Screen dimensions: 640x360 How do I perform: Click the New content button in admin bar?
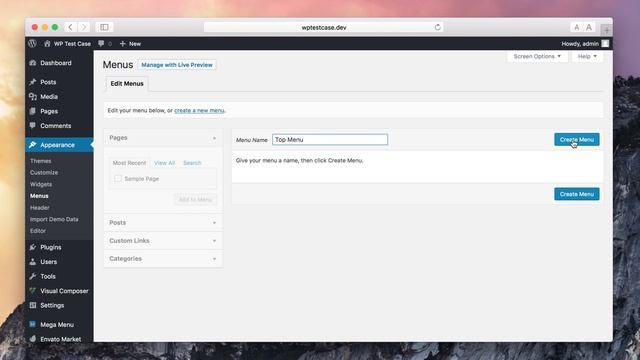(x=130, y=44)
